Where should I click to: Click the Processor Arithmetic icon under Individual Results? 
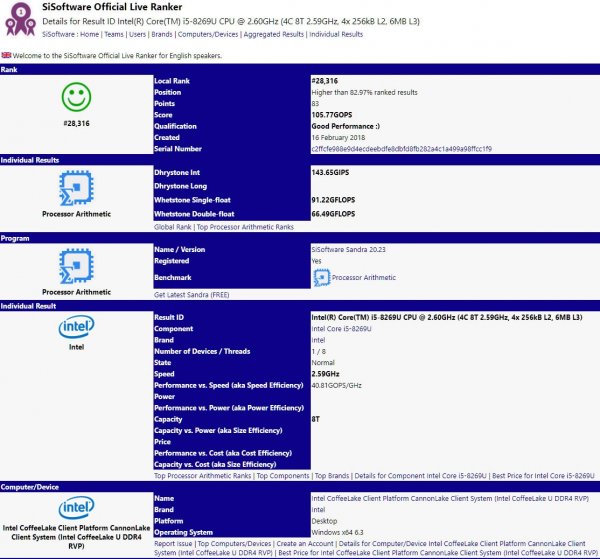76,186
